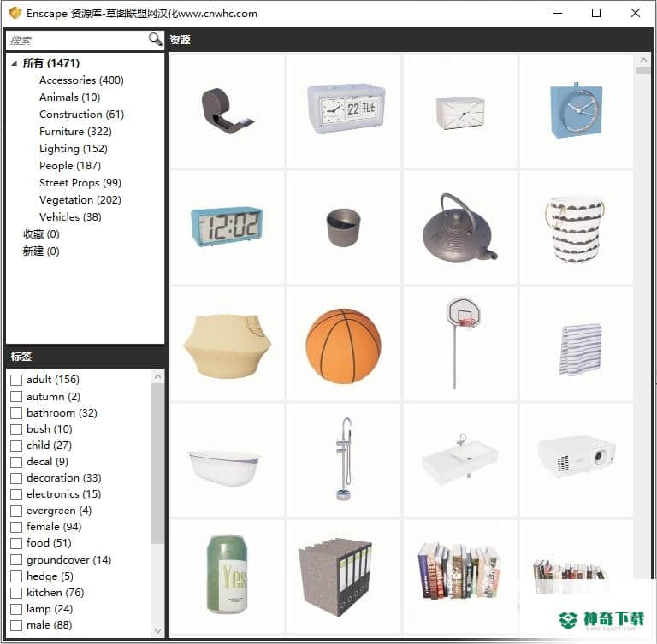The width and height of the screenshot is (657, 644).
Task: Select the white sink basin asset
Action: coord(460,460)
